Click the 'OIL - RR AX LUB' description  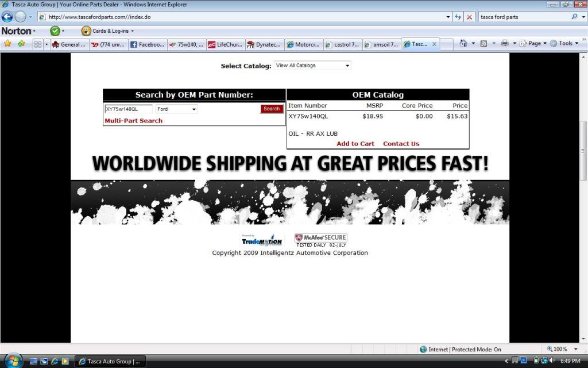313,133
